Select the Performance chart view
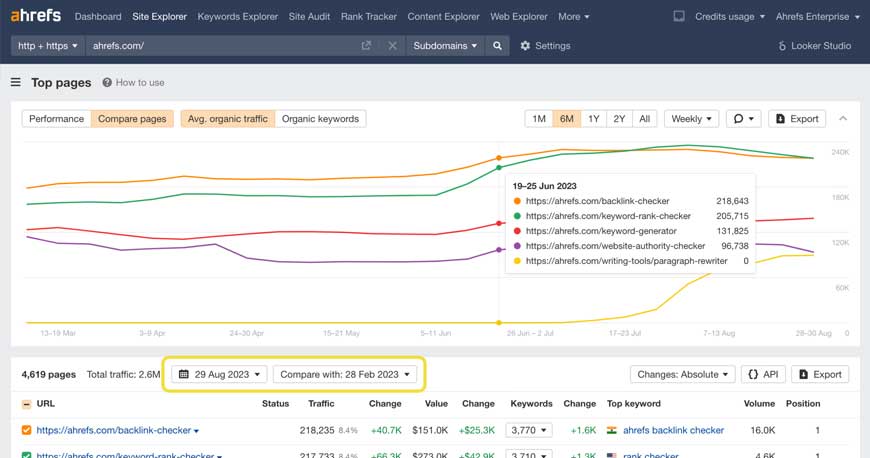Screen dimensions: 870x458 point(57,119)
